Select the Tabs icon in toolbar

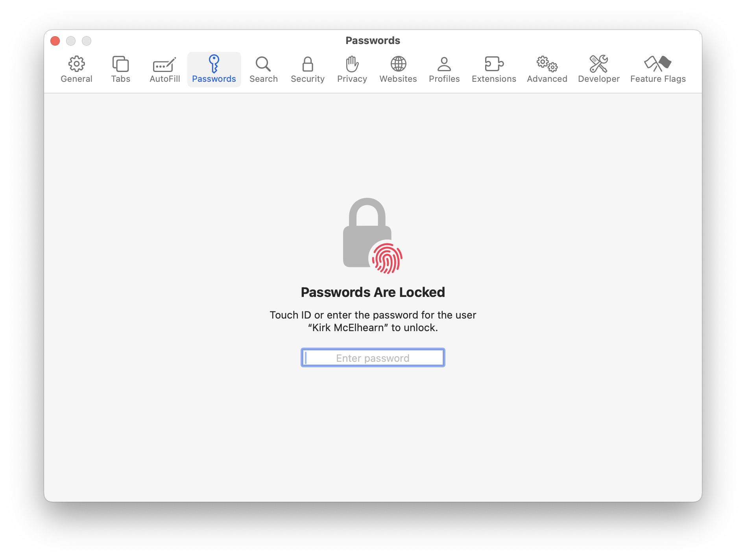(120, 64)
